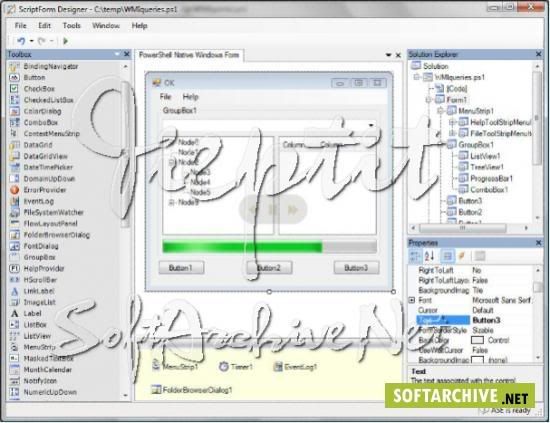
Task: Select FlowLayoutPanel in Toolbox
Action: click(x=50, y=223)
